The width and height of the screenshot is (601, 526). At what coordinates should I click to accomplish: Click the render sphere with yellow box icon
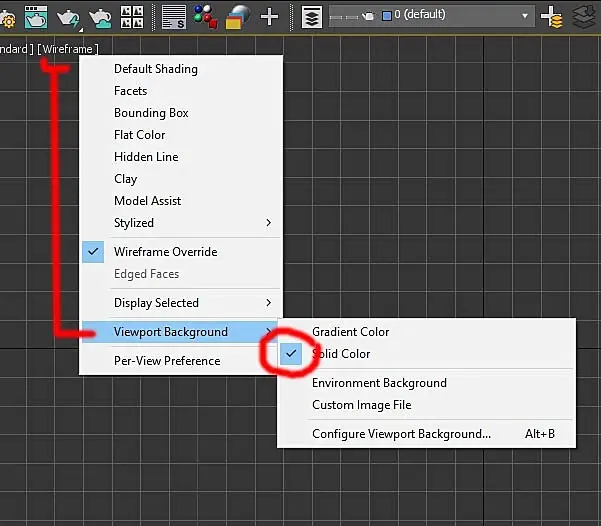(x=238, y=17)
